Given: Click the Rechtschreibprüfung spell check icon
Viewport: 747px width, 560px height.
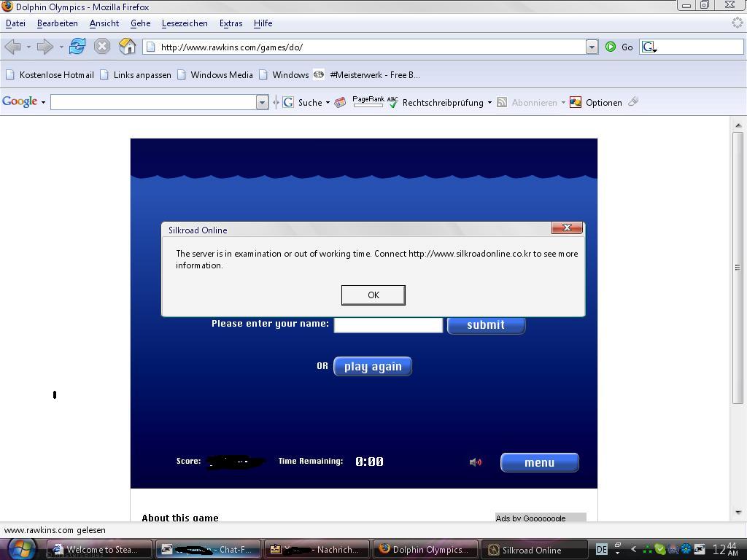Looking at the screenshot, I should click(392, 102).
